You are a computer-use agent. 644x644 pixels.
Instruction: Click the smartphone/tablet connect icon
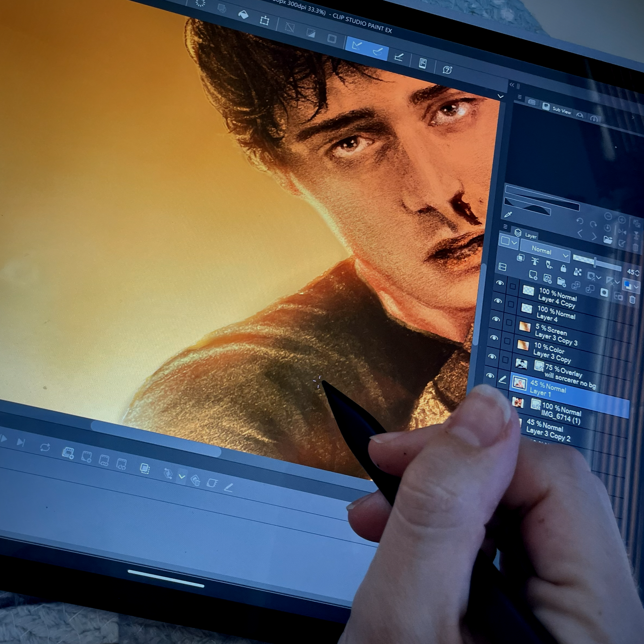point(423,63)
